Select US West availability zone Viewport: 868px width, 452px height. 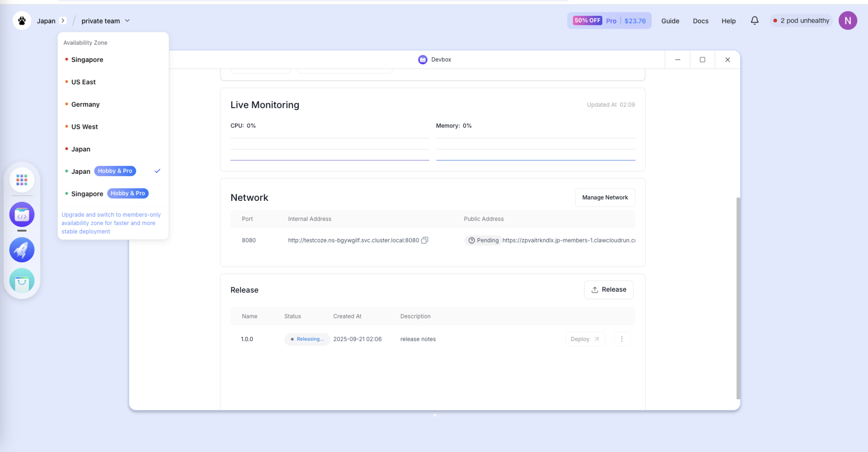coord(113,127)
